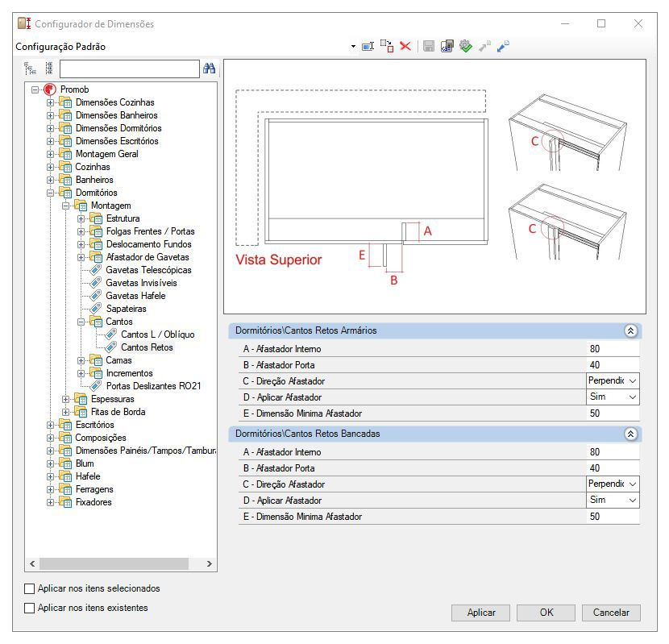Expand the Dimensões Banheiros tree node
This screenshot has height=644, width=669.
tap(50, 115)
